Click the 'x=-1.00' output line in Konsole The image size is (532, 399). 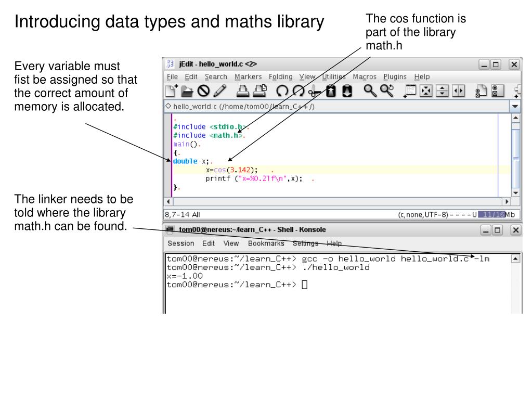pyautogui.click(x=185, y=276)
